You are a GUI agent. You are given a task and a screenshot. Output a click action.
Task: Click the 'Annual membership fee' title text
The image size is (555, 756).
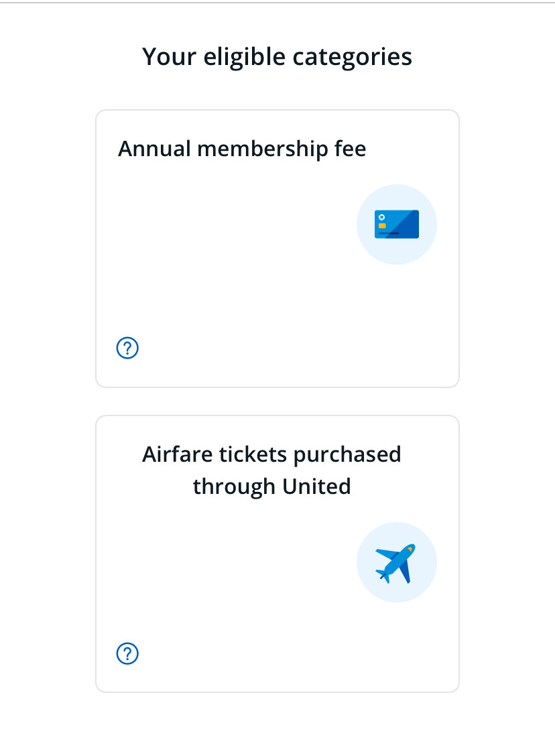(x=242, y=148)
